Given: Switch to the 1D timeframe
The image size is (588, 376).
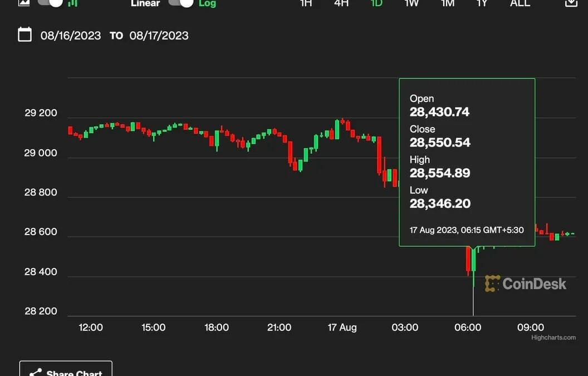Looking at the screenshot, I should pos(376,3).
